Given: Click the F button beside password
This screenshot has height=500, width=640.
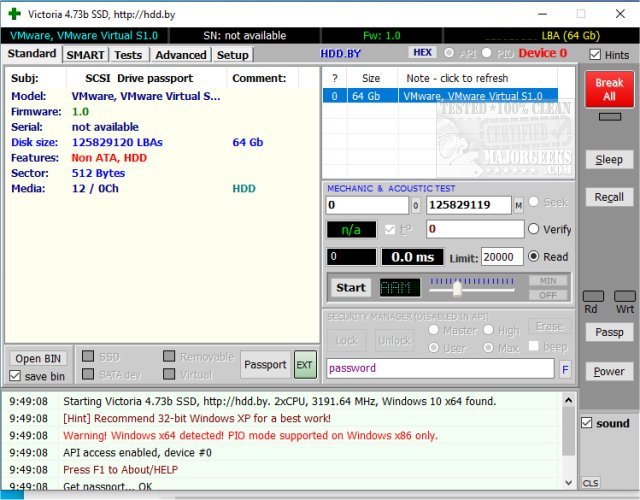Looking at the screenshot, I should coord(565,370).
